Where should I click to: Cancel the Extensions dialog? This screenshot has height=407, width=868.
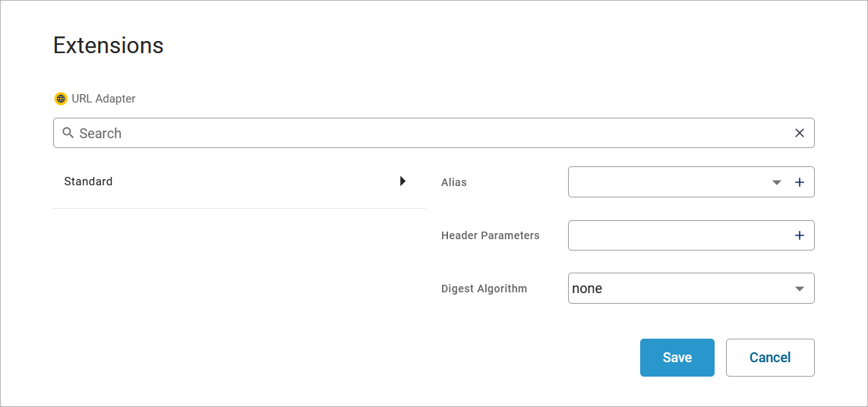(770, 358)
